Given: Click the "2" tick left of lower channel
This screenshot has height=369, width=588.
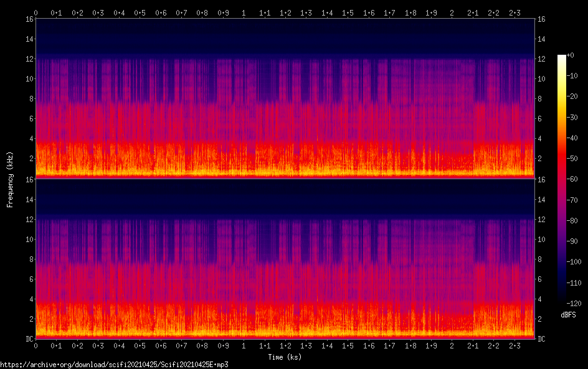Looking at the screenshot, I should click(32, 319).
